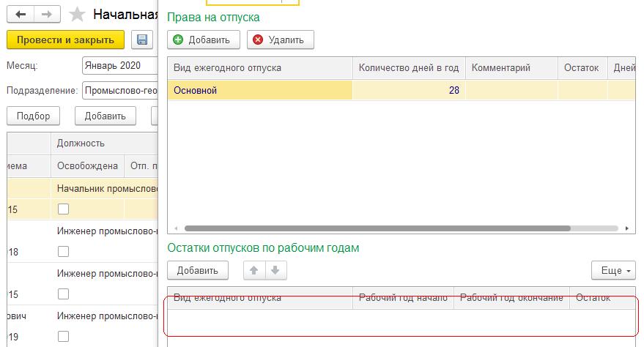Click the horizontal scrollbar under vacation rights table
The height and width of the screenshot is (347, 644).
point(377,228)
